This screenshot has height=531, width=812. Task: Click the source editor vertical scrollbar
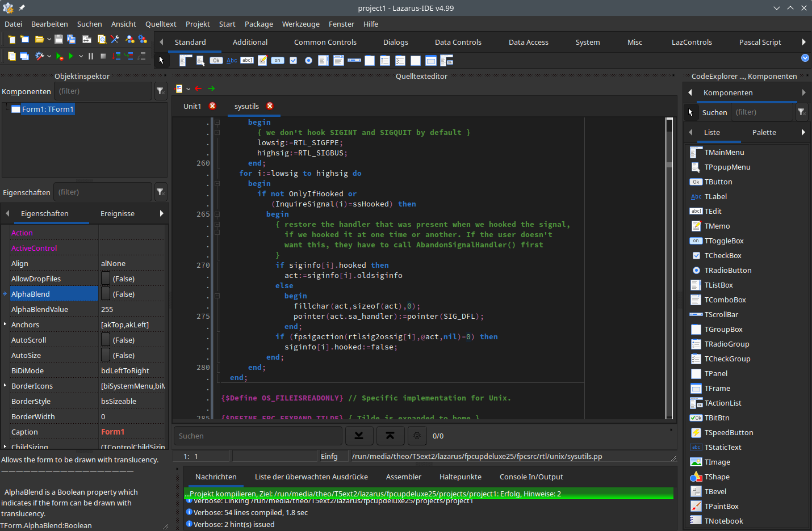(x=669, y=268)
